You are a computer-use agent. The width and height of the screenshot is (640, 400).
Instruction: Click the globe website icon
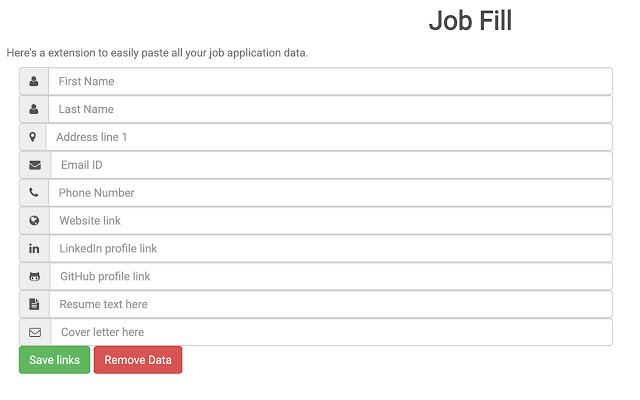click(x=34, y=221)
